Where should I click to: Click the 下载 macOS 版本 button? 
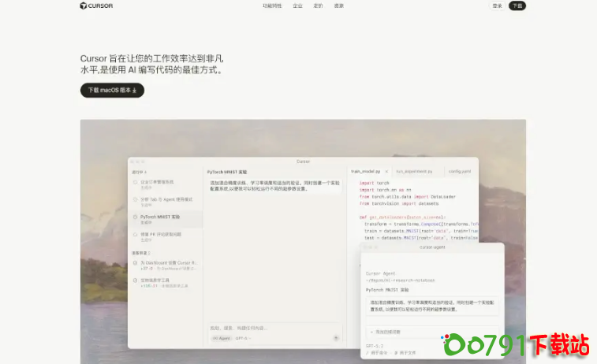click(x=112, y=90)
